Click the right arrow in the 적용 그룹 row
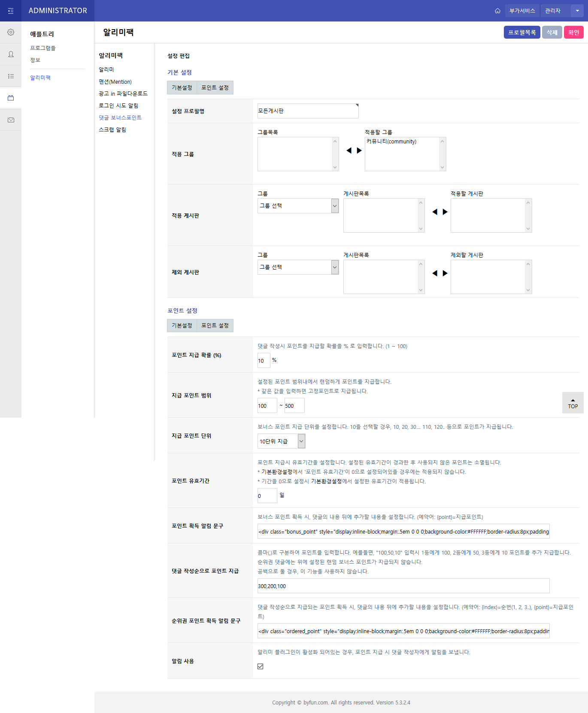This screenshot has width=588, height=713. [x=359, y=150]
